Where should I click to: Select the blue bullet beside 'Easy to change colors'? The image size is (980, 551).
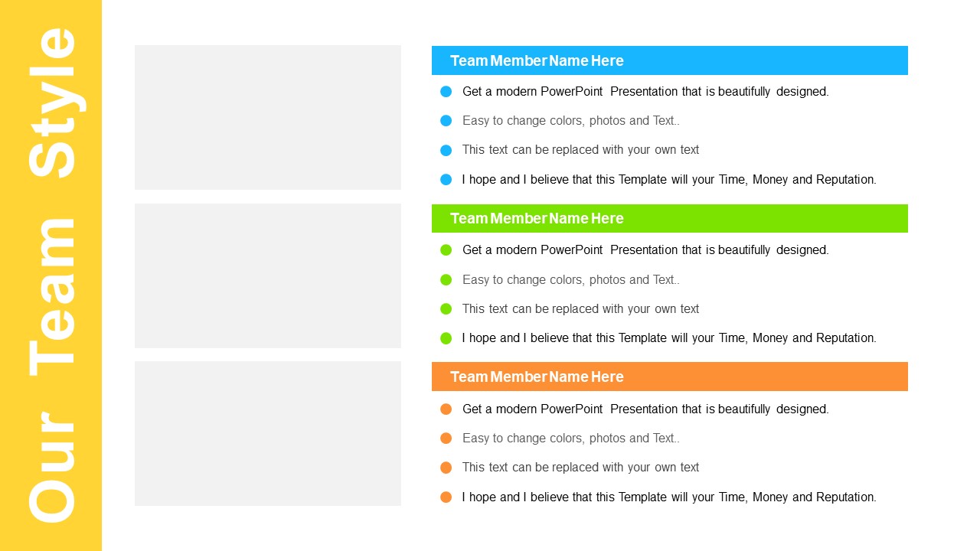tap(446, 121)
